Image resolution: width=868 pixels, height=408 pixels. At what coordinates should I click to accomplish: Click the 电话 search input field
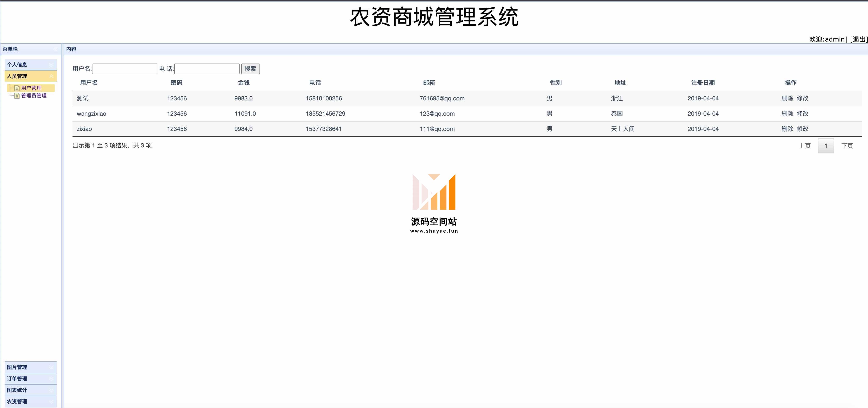click(x=207, y=69)
